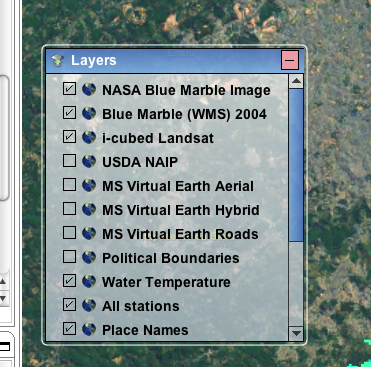Click the Layers panel title icon

58,60
